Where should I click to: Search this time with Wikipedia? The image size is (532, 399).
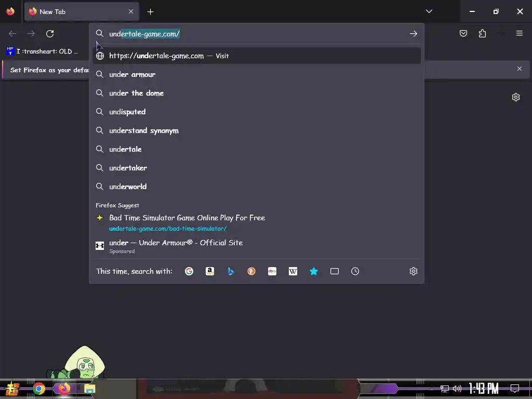293,271
